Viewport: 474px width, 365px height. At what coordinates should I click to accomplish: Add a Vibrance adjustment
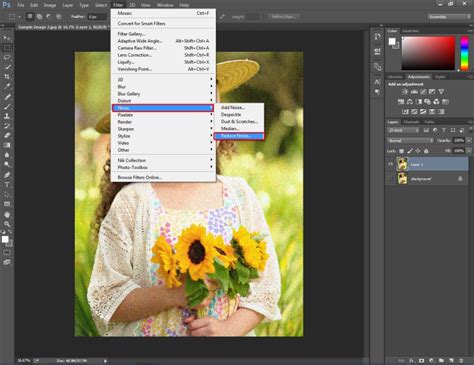point(441,92)
